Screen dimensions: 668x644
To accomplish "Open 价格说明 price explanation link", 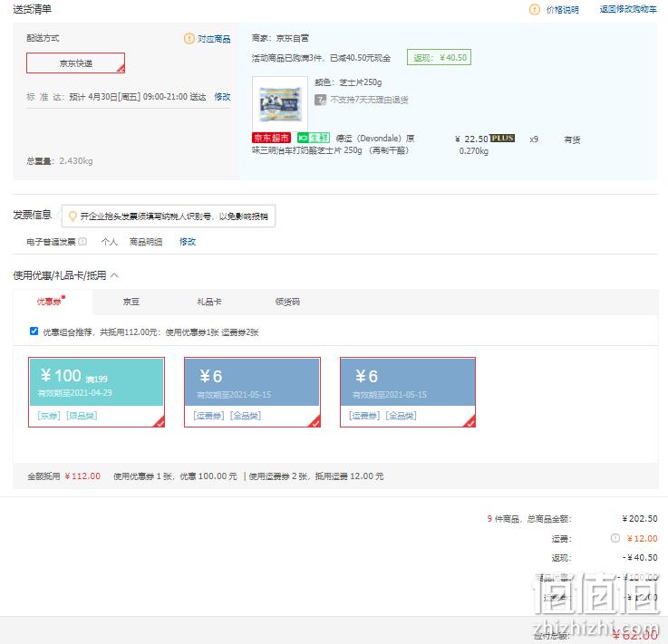I will (562, 10).
